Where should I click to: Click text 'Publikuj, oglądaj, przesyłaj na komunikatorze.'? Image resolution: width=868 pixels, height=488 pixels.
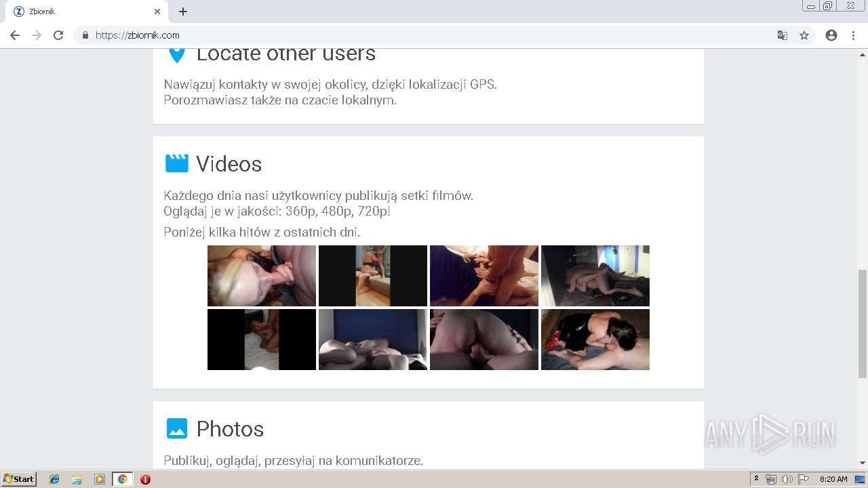pyautogui.click(x=293, y=461)
